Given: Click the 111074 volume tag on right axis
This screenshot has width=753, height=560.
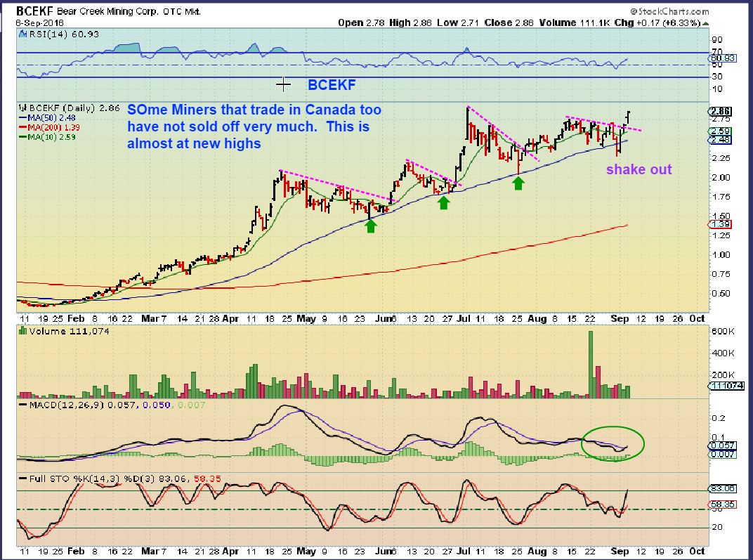Looking at the screenshot, I should [726, 386].
